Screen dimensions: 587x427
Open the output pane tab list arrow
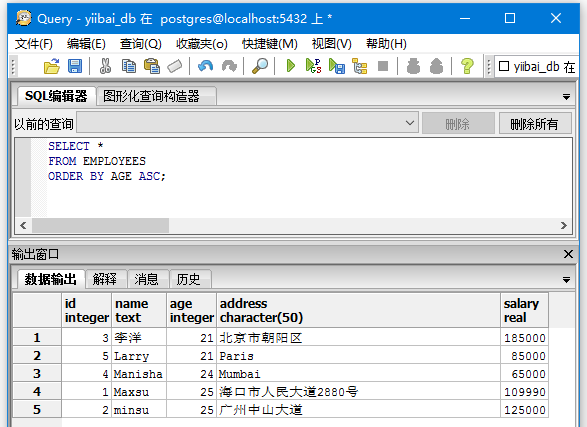tap(566, 280)
